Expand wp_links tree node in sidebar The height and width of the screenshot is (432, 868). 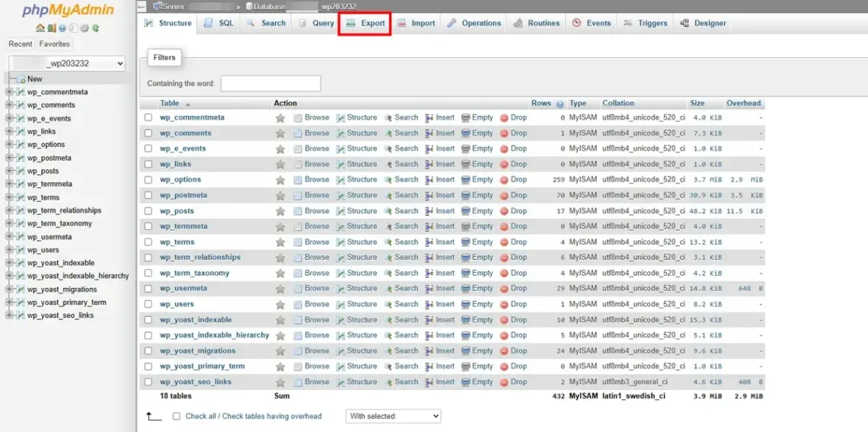tap(9, 132)
